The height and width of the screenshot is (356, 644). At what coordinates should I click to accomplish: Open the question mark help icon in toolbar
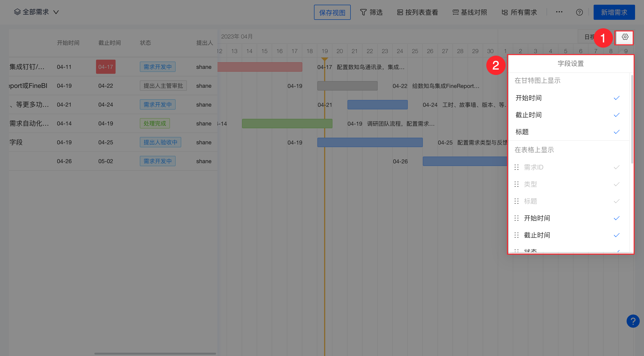point(579,12)
